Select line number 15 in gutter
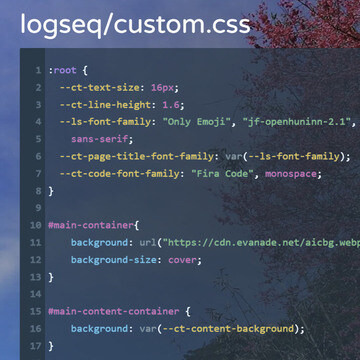This screenshot has width=360, height=360. [36, 311]
